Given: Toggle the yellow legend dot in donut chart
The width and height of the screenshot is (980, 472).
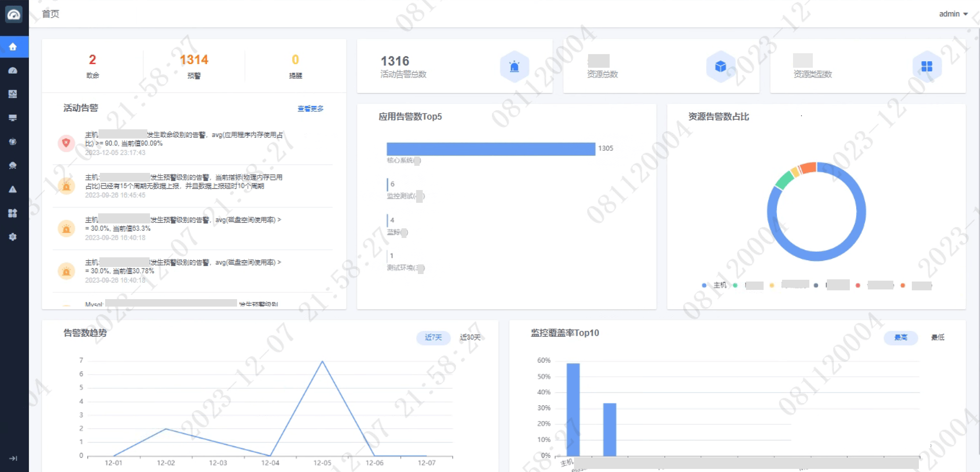Looking at the screenshot, I should [772, 285].
